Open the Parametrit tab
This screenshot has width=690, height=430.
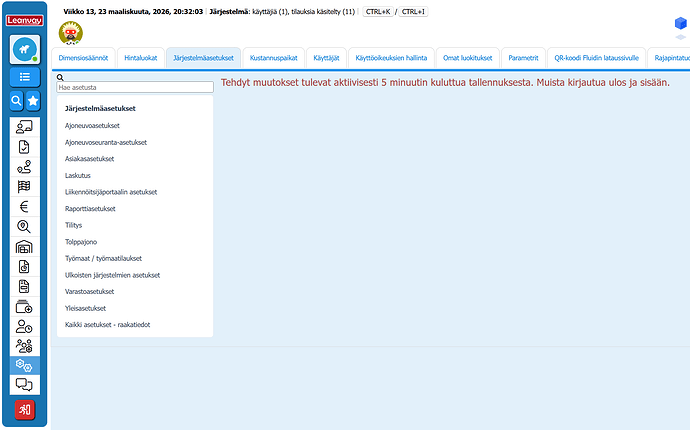(x=523, y=58)
